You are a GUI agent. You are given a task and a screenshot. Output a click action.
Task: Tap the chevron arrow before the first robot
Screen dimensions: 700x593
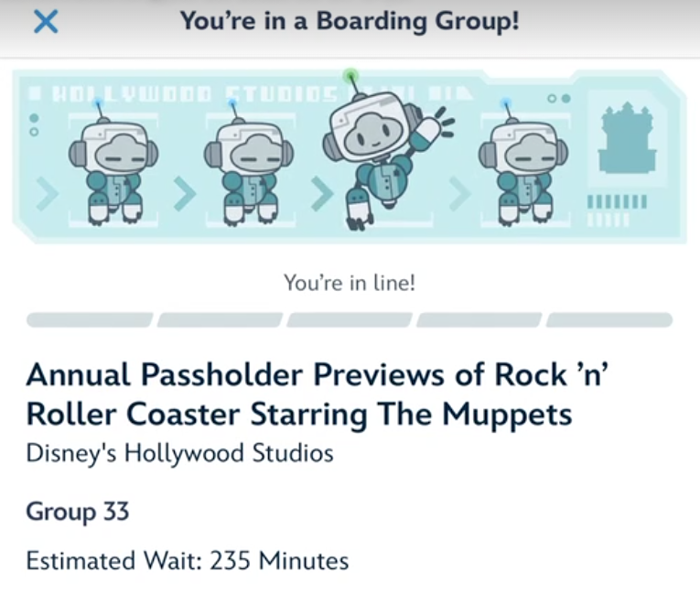coord(47,193)
